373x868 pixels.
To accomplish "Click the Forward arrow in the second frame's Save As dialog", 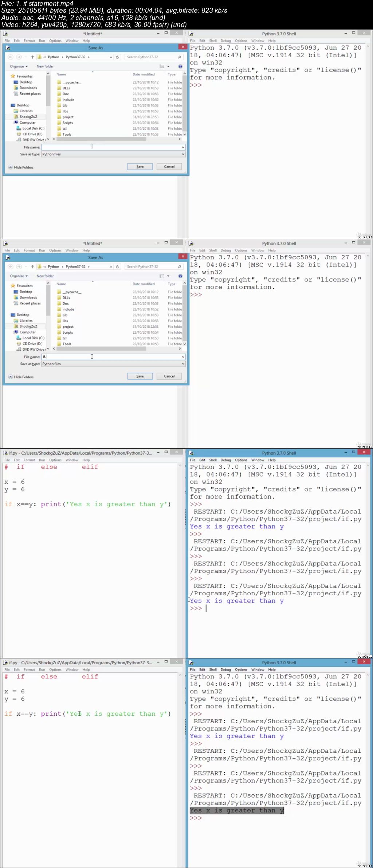I will coord(19,266).
